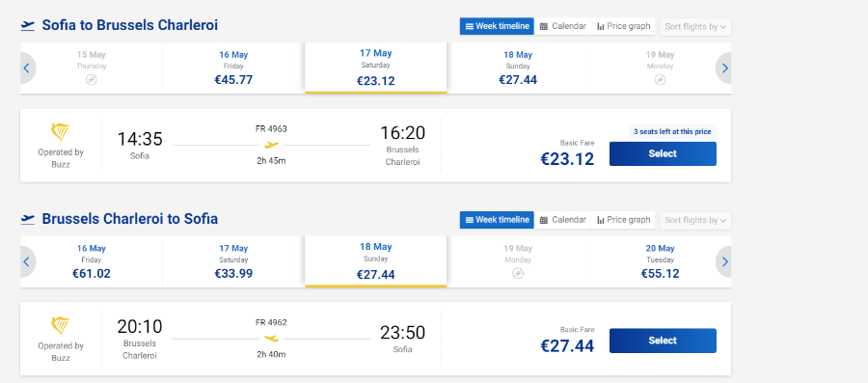Screen dimensions: 868x383
Task: Click the previous week arrow in the Brussels Charleroi to Sofia timeline
Action: click(27, 261)
